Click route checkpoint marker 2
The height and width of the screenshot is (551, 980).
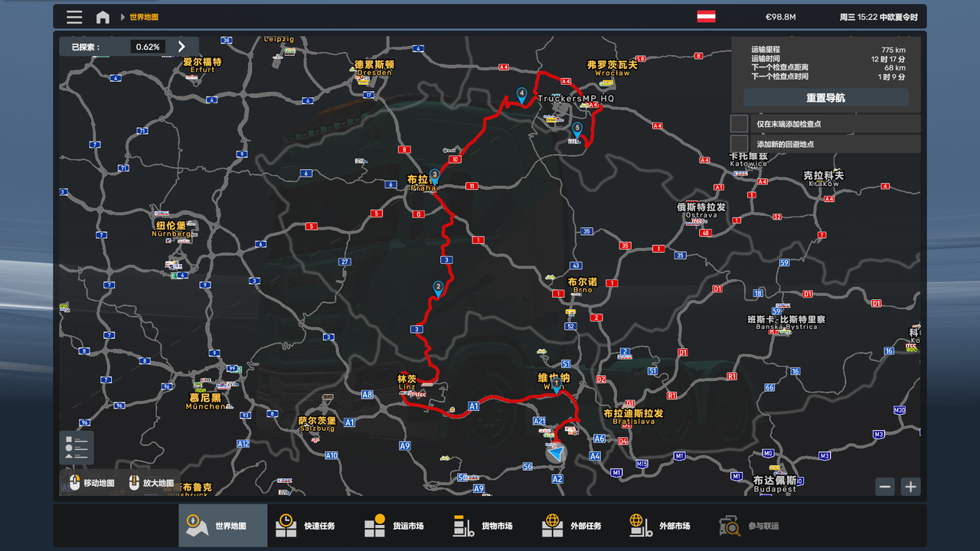coord(438,289)
